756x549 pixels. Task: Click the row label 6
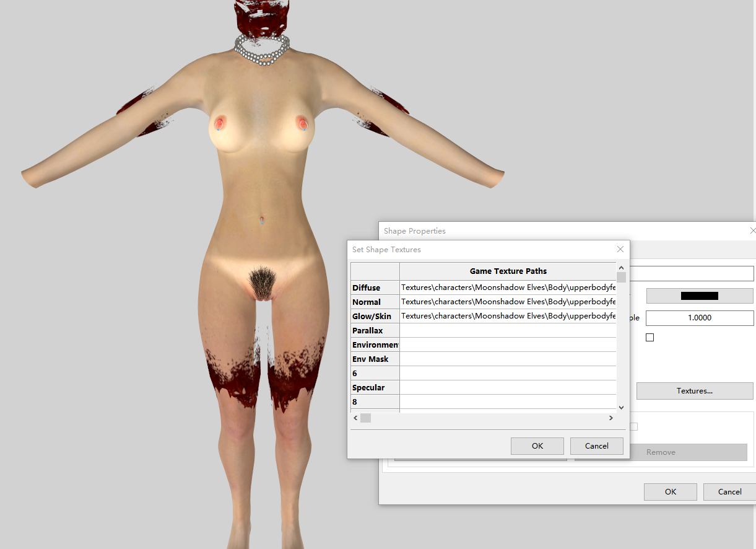coord(375,373)
